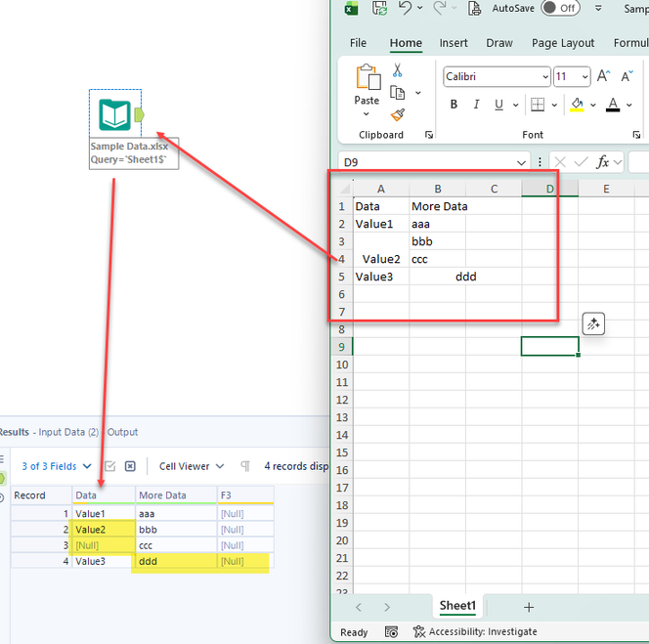Select the cell containing ddd in Excel

tap(465, 277)
